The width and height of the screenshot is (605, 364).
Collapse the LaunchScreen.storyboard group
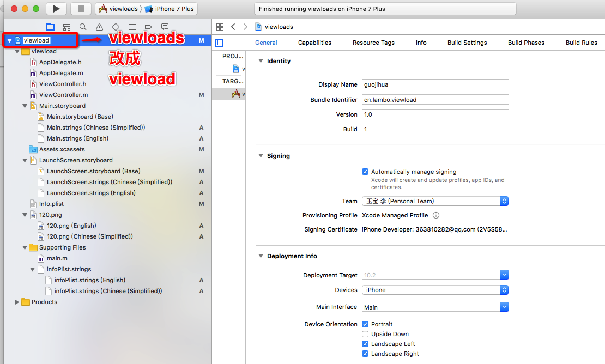[x=25, y=160]
